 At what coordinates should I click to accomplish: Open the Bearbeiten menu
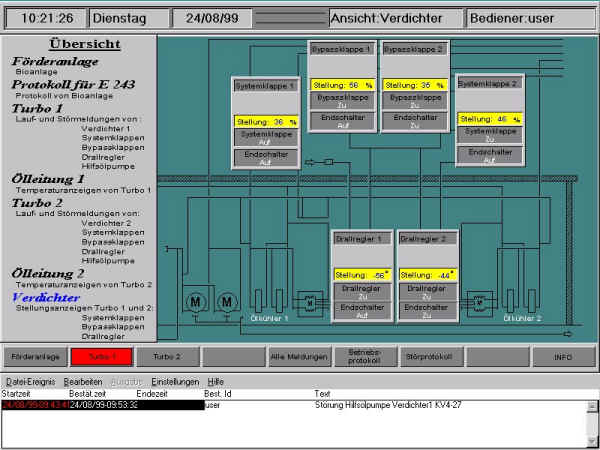click(x=83, y=382)
